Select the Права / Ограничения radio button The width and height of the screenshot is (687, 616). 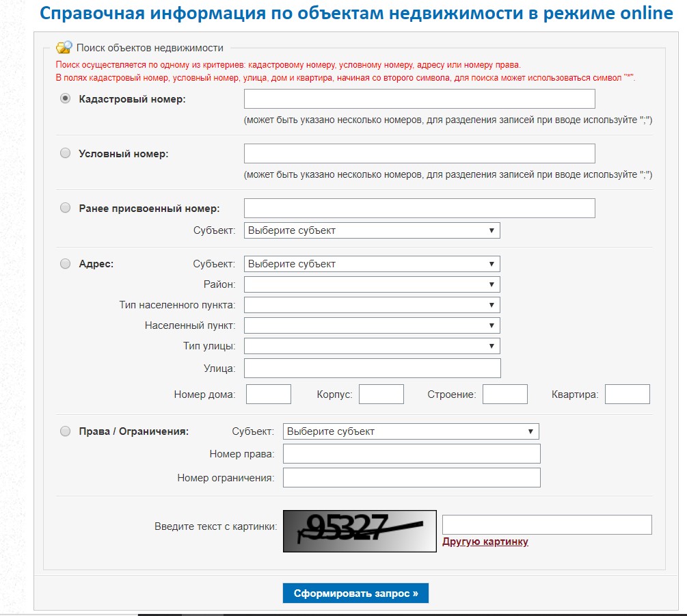point(66,431)
